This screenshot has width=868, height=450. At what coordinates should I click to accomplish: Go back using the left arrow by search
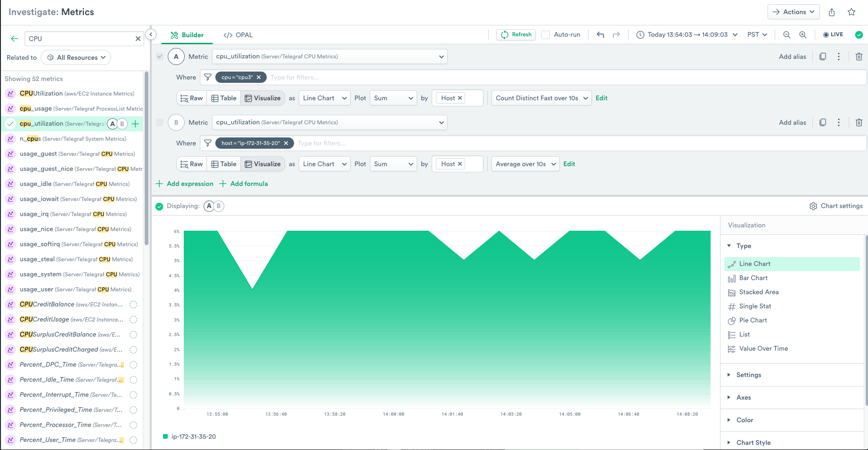point(15,39)
